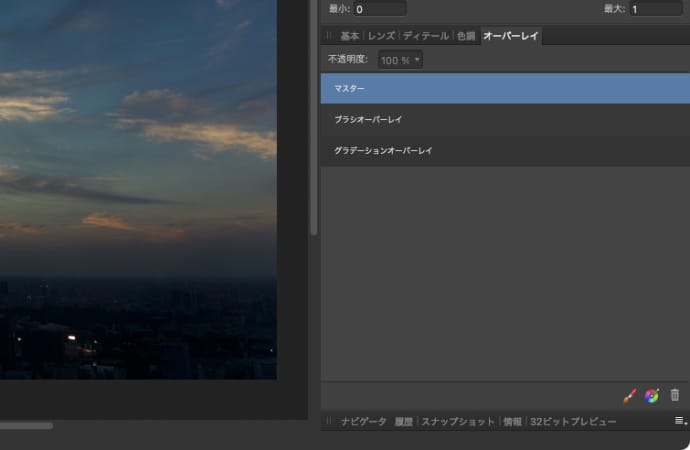Open the 履歴 panel tab

pyautogui.click(x=403, y=422)
